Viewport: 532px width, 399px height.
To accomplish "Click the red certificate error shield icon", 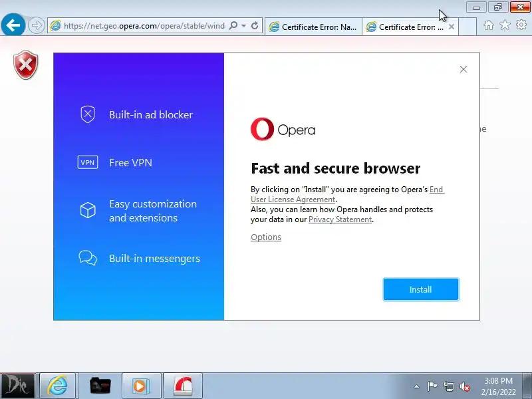I will [26, 65].
